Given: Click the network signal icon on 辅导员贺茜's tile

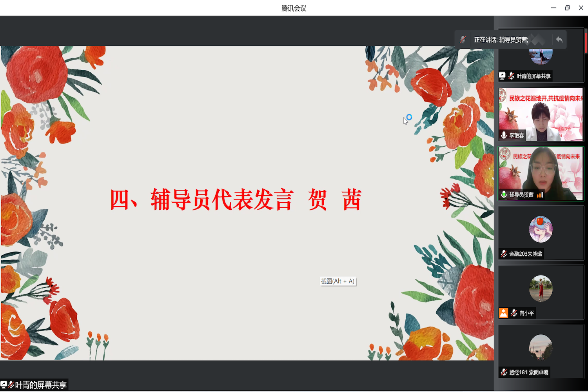Looking at the screenshot, I should (540, 194).
